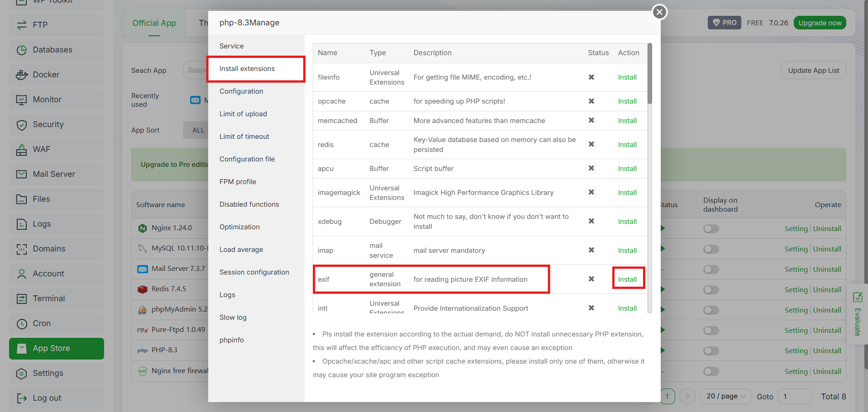This screenshot has height=412, width=868.
Task: Toggle dashboard display for Nginx free firewall
Action: (x=711, y=371)
